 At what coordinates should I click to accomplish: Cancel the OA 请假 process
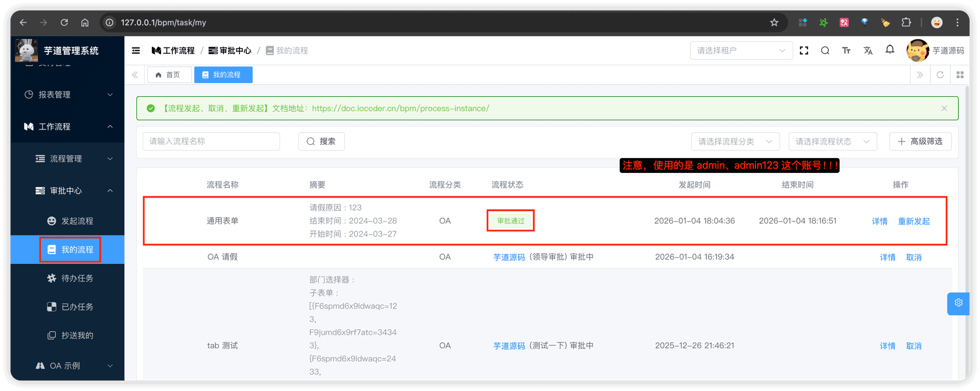point(914,257)
